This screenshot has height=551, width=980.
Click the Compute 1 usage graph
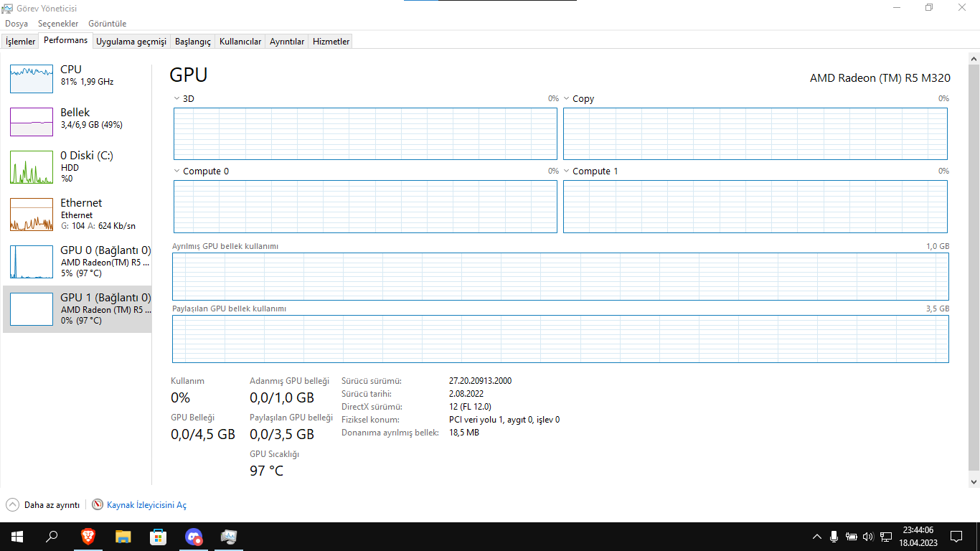pos(755,207)
